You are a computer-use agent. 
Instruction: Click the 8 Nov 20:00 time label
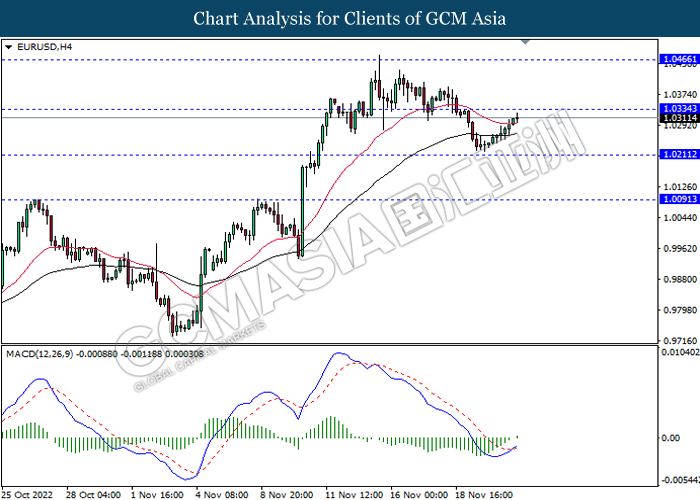tap(287, 495)
